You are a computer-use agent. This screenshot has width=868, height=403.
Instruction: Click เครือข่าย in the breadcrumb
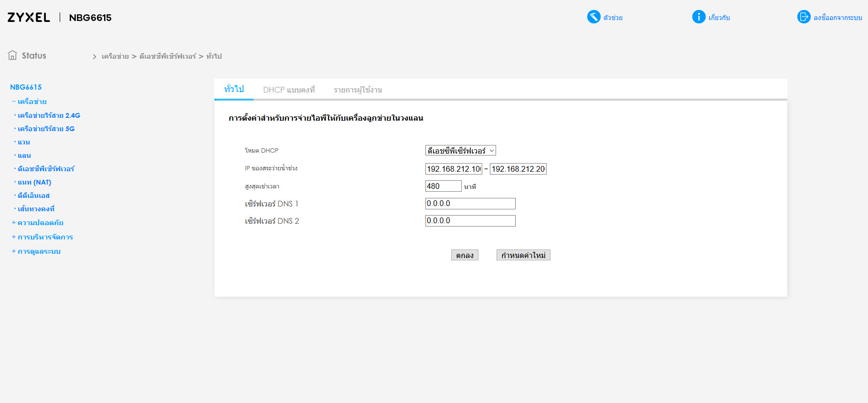115,56
